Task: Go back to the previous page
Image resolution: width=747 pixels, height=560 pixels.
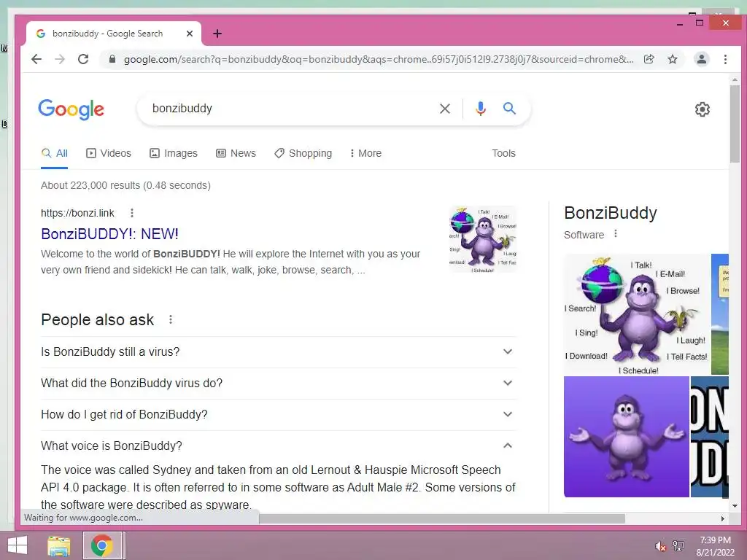Action: click(x=36, y=59)
